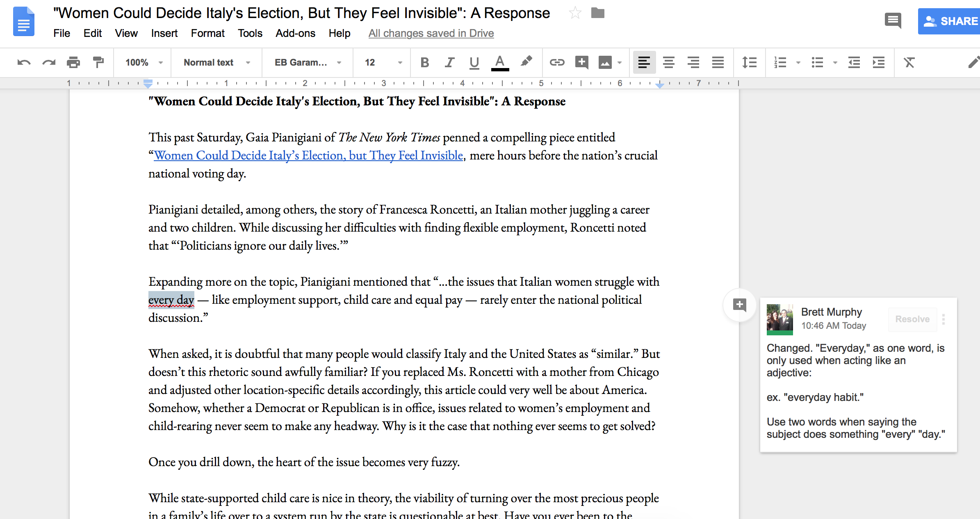Open the text color picker
Viewport: 980px width, 519px height.
pyautogui.click(x=500, y=62)
